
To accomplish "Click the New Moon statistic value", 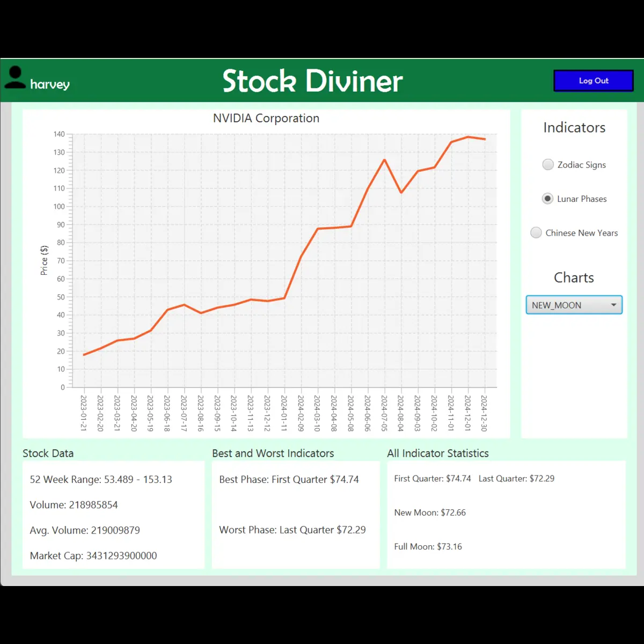I will pos(429,513).
